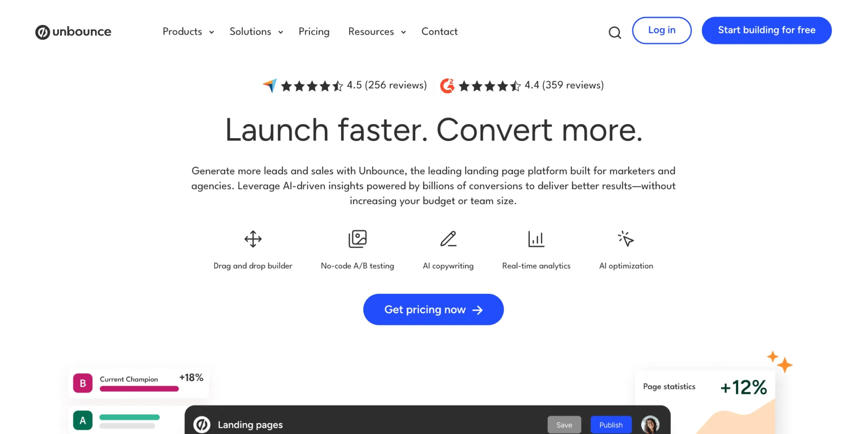
Task: Click the Unbounce icon in the dark editor bar
Action: point(201,425)
